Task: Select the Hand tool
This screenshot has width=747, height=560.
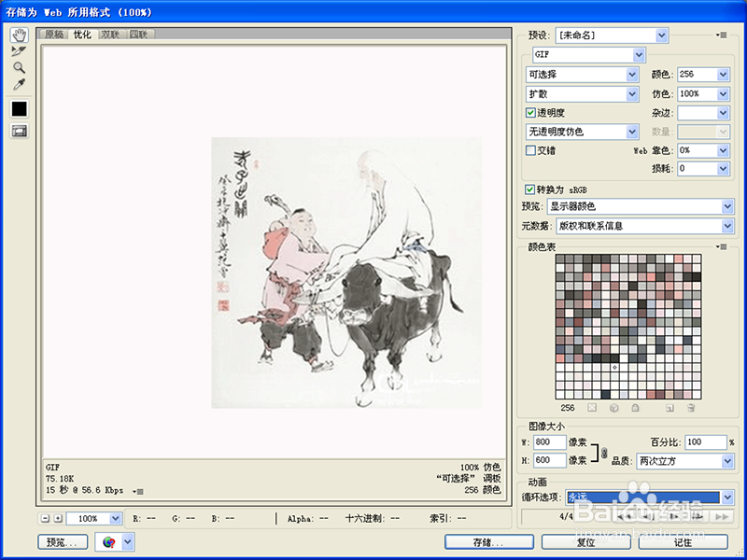Action: tap(19, 35)
